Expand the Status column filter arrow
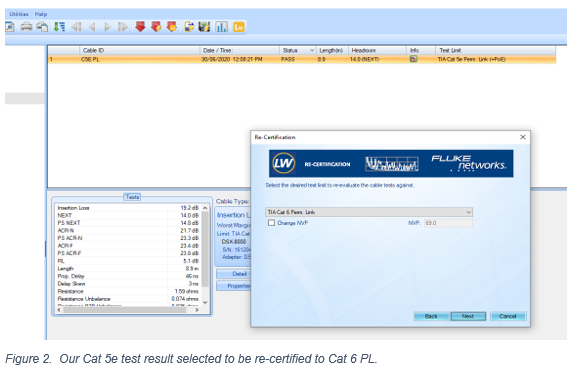Screen dimensions: 576x371 [x=312, y=50]
